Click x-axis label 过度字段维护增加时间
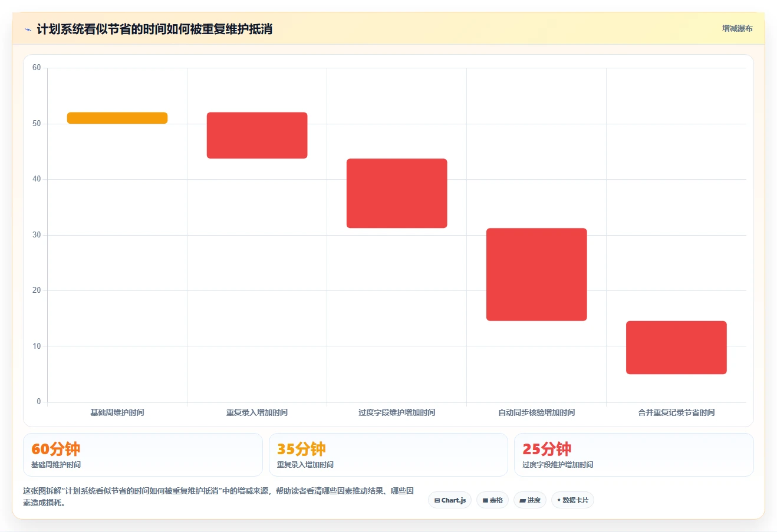Screen dimensions: 777x532 pyautogui.click(x=397, y=412)
